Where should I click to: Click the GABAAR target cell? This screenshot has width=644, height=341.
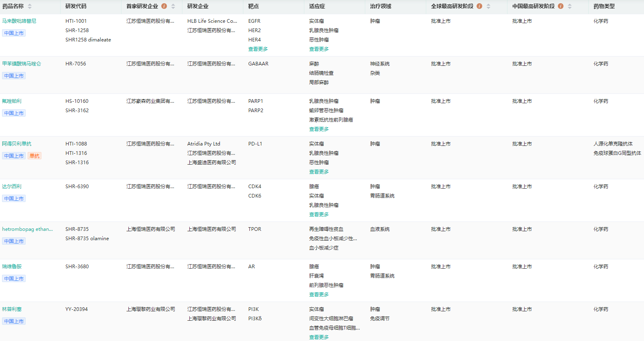coord(258,64)
